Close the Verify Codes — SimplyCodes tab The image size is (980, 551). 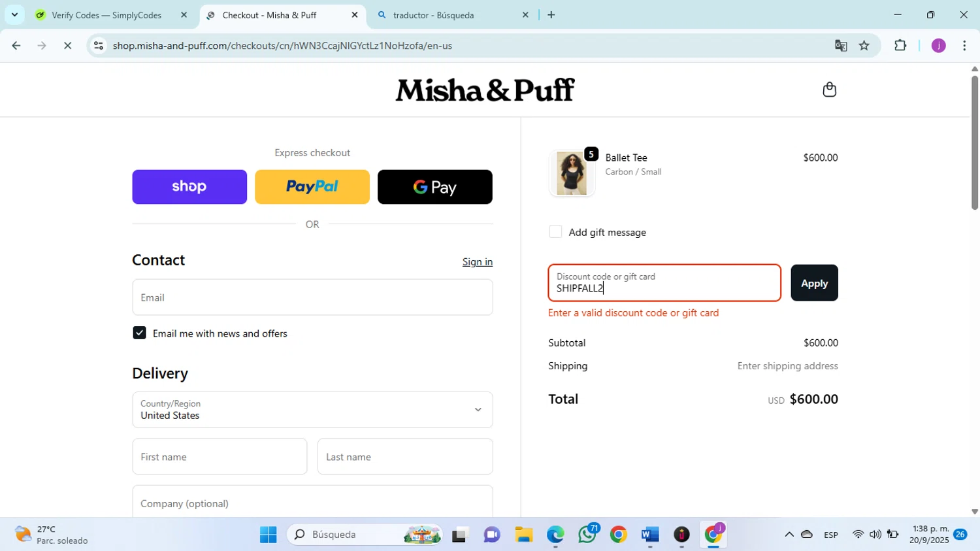tap(184, 14)
